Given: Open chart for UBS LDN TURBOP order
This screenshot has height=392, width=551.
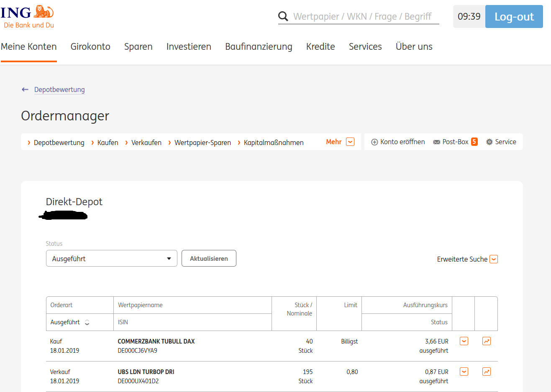Looking at the screenshot, I should [x=486, y=372].
